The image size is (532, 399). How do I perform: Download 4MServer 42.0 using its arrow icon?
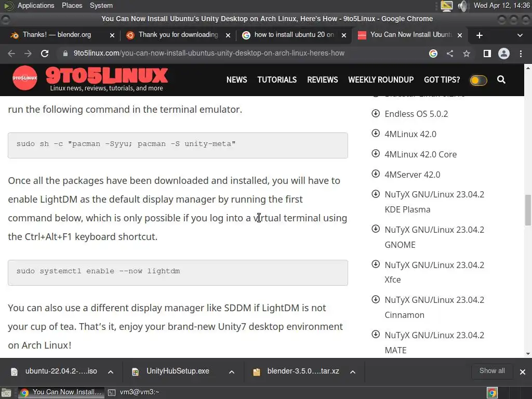(x=376, y=174)
